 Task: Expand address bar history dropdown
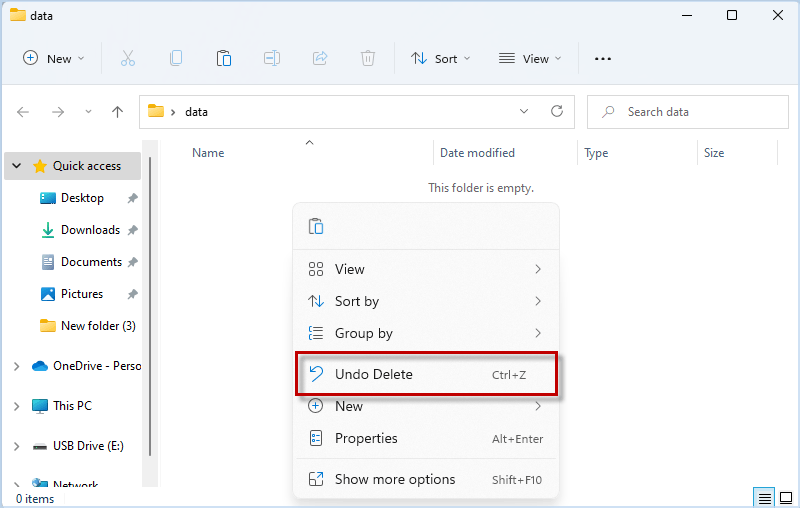coord(524,111)
